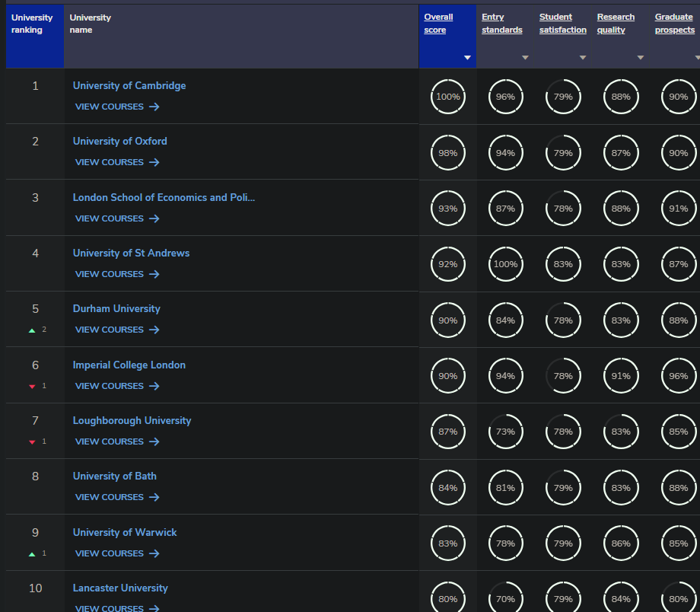The image size is (700, 612).
Task: Sort by Entry standards header link
Action: [501, 24]
